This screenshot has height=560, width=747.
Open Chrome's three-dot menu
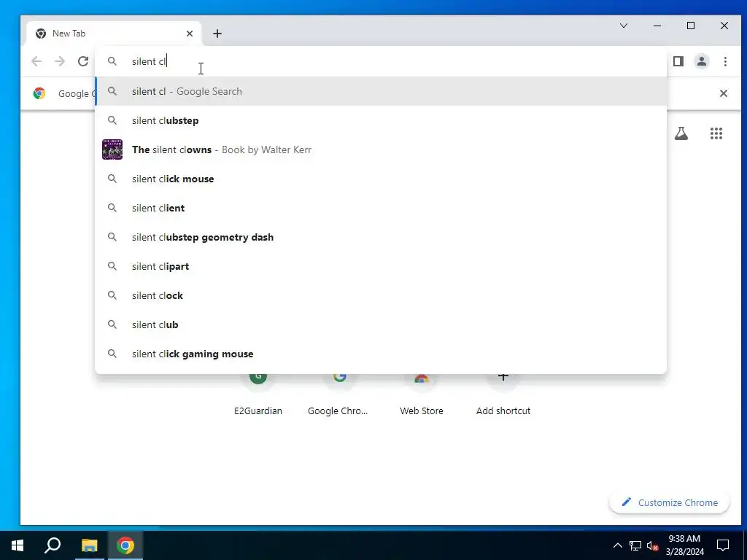(x=725, y=61)
